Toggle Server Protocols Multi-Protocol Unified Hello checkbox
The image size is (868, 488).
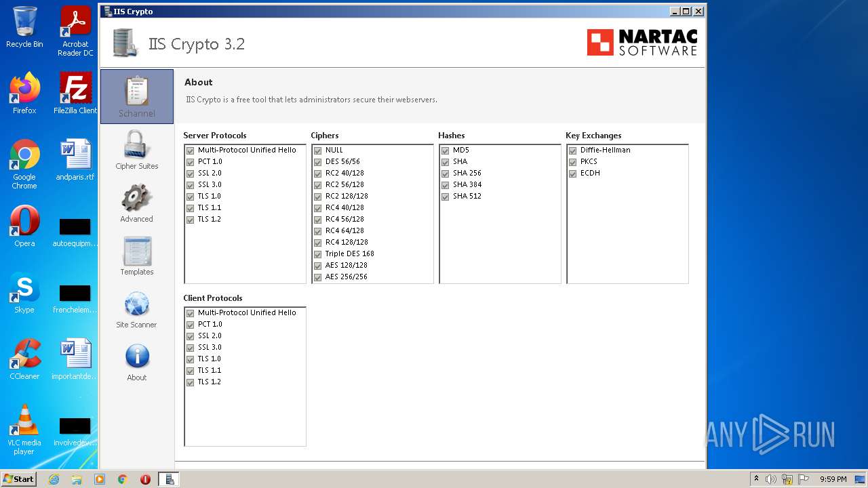coord(191,150)
